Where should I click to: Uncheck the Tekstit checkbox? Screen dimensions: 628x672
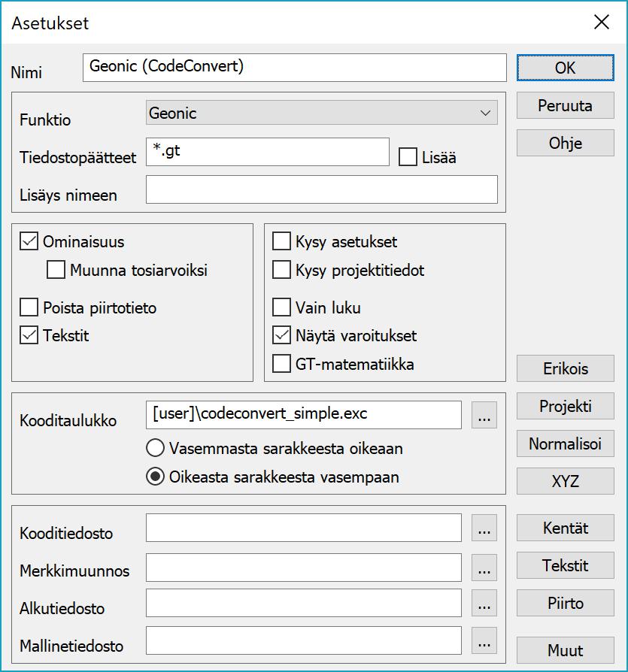[29, 335]
